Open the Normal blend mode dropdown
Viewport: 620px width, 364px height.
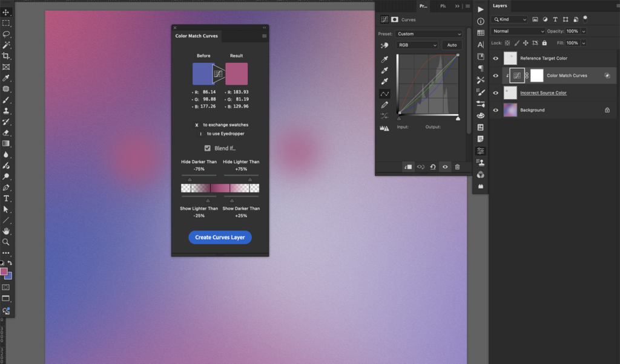tap(518, 31)
